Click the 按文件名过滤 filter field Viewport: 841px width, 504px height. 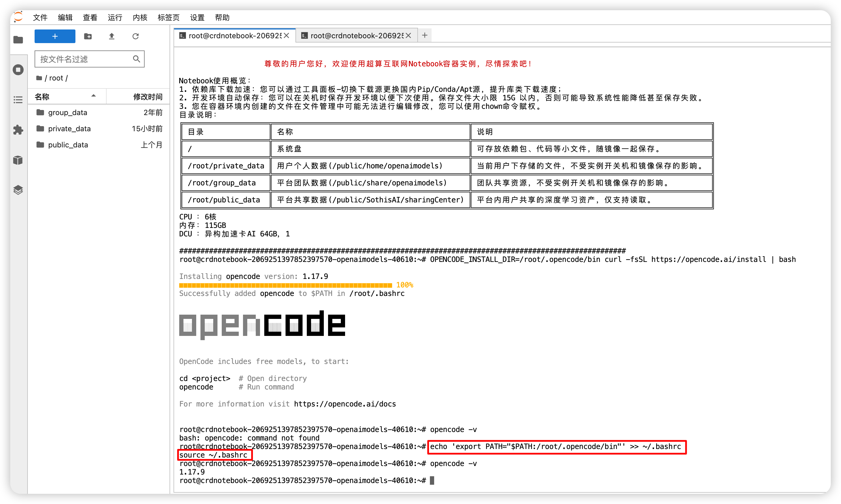point(90,59)
